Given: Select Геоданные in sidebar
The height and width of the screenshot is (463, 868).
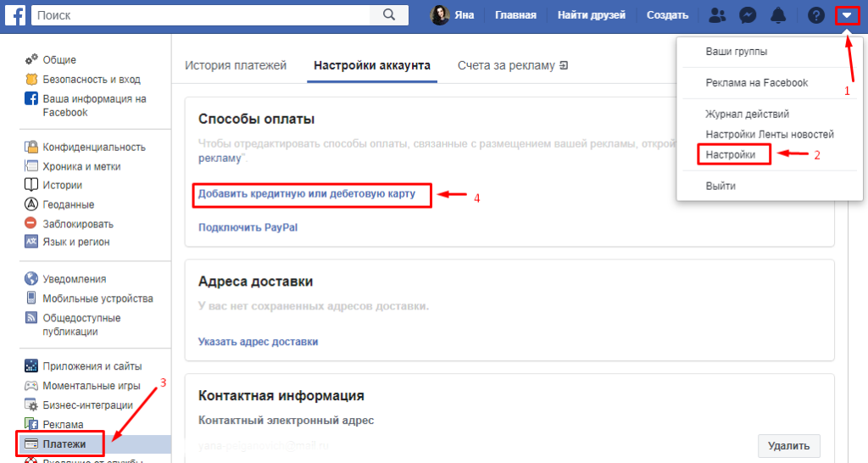Looking at the screenshot, I should pyautogui.click(x=69, y=204).
